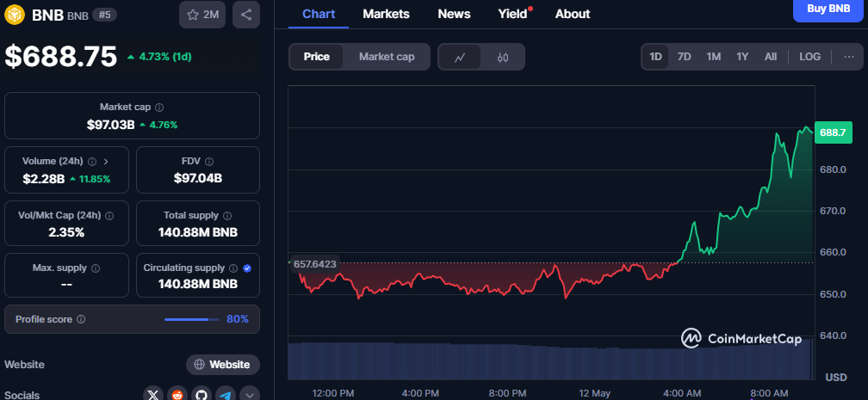
Task: Click the BNB coin logo icon
Action: pyautogui.click(x=15, y=15)
